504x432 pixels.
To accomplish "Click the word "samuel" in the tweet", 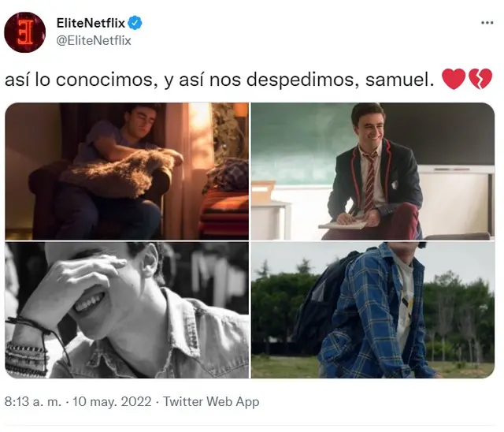I will pyautogui.click(x=397, y=79).
